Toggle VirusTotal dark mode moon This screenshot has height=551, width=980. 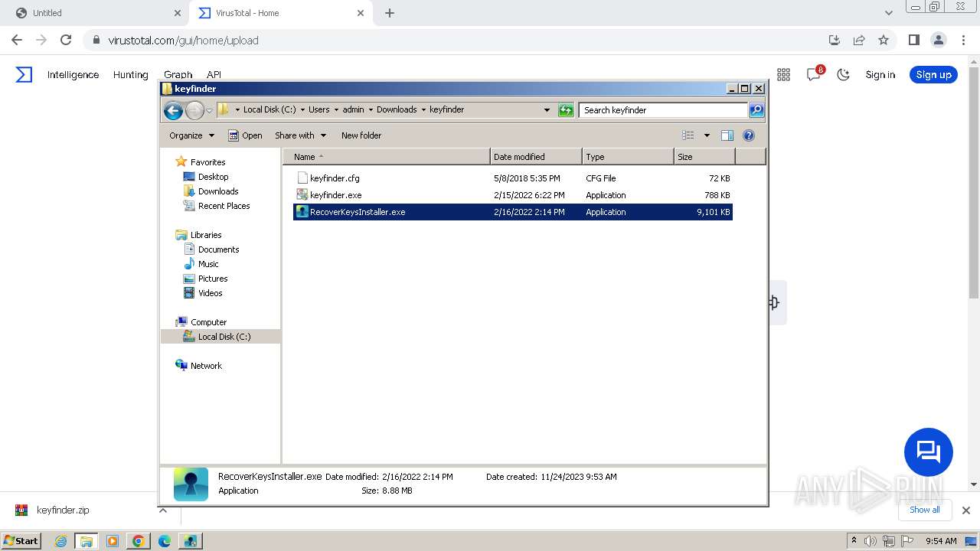[843, 74]
